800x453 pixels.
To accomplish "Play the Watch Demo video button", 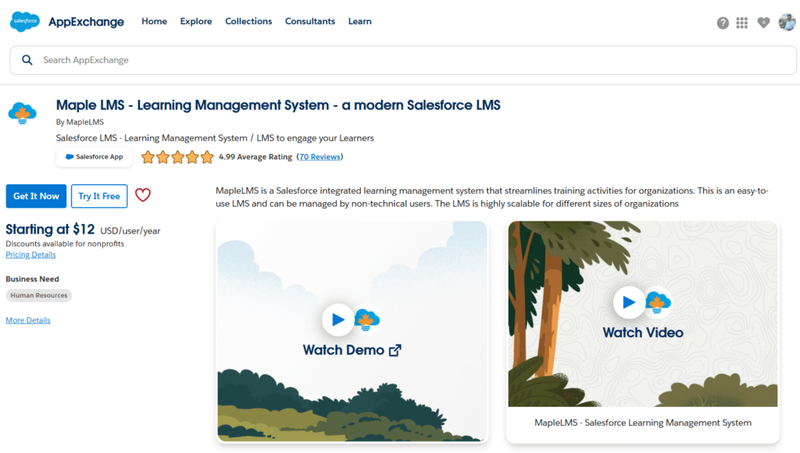I will [337, 320].
